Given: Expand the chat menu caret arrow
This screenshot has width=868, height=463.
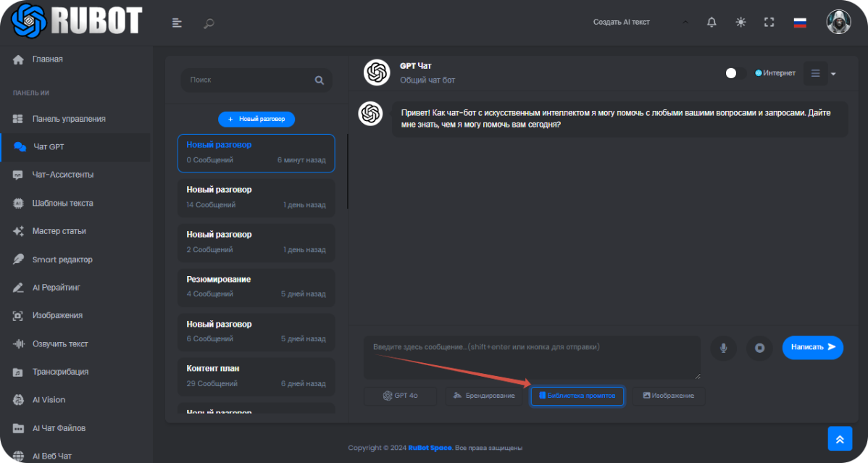Looking at the screenshot, I should 833,74.
